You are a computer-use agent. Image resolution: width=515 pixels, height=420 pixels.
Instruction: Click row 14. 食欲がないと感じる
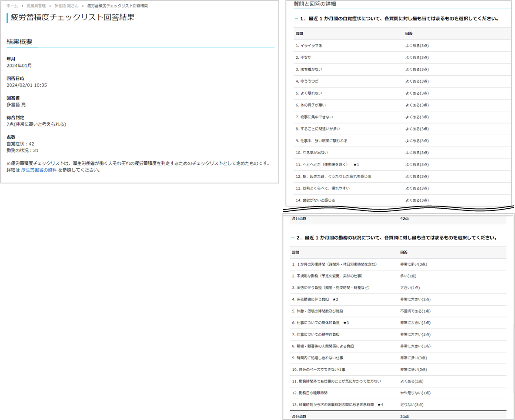point(403,200)
